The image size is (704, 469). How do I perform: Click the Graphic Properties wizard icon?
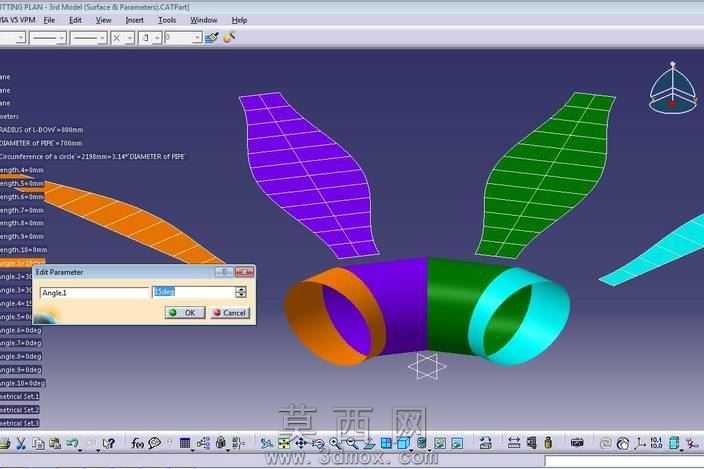coord(229,38)
